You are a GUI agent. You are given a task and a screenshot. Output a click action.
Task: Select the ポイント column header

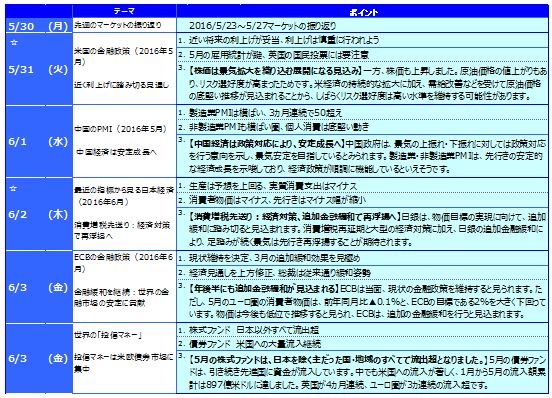point(363,12)
